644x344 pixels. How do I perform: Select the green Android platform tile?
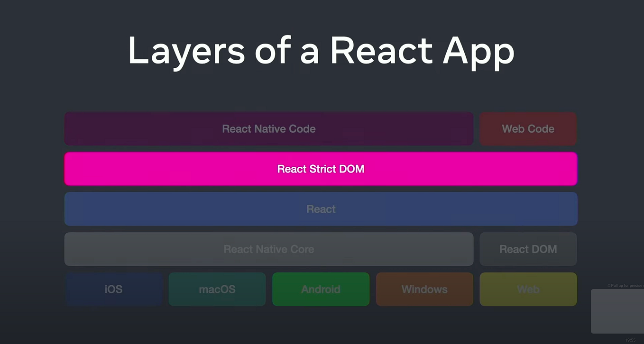click(x=321, y=289)
